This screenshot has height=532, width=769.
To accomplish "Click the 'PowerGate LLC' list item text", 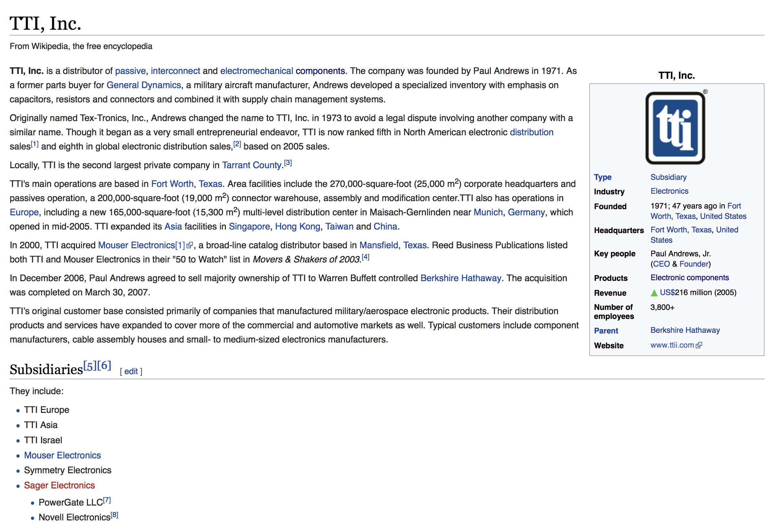I will coord(71,503).
